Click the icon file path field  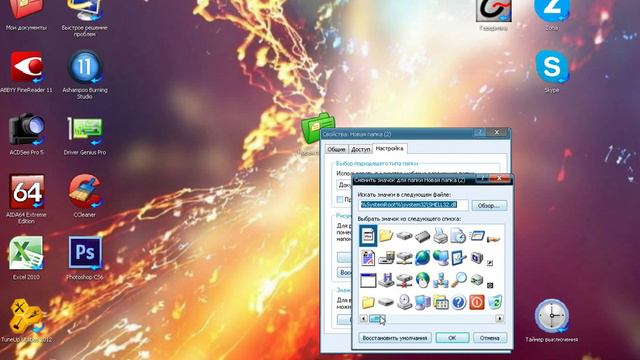pos(413,205)
